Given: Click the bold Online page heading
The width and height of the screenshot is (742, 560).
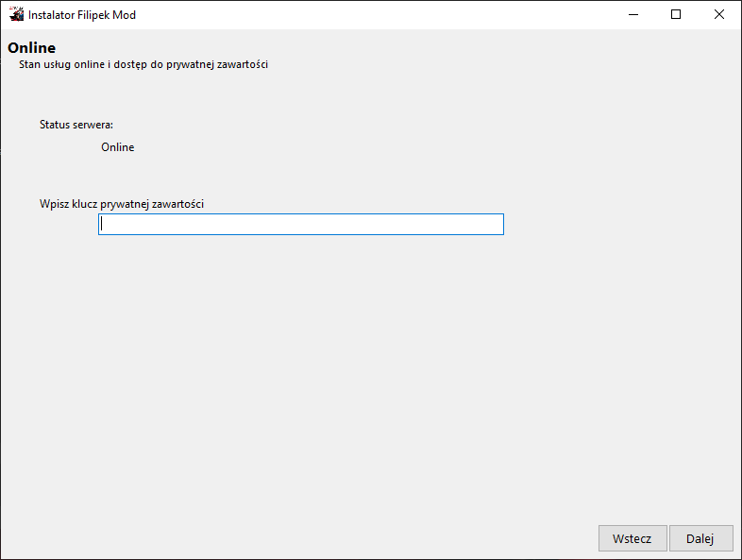Looking at the screenshot, I should point(31,48).
